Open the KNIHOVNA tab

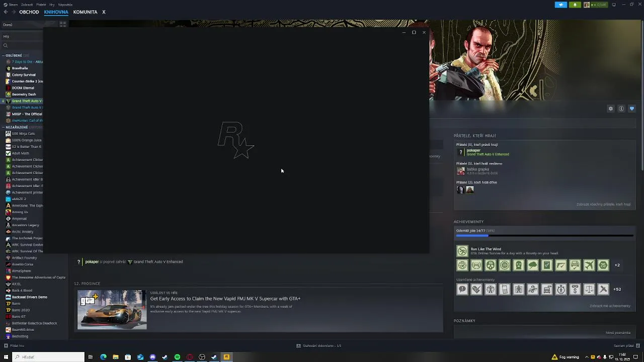pos(56,12)
